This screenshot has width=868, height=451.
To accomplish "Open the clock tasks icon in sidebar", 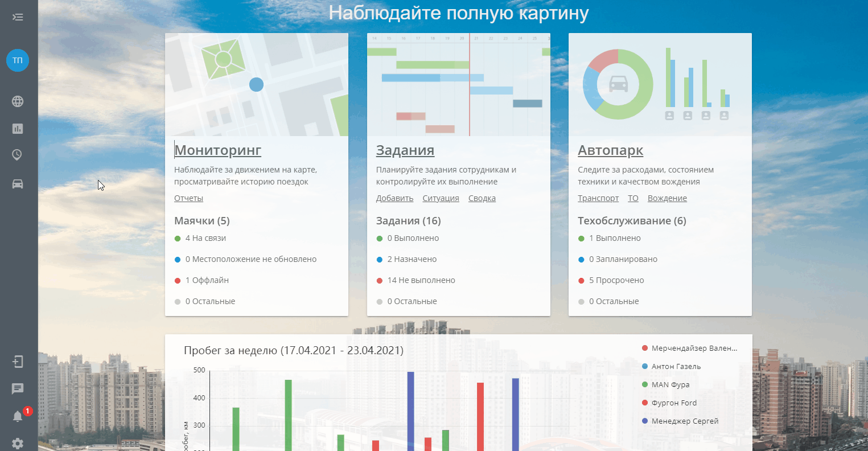I will 18,154.
